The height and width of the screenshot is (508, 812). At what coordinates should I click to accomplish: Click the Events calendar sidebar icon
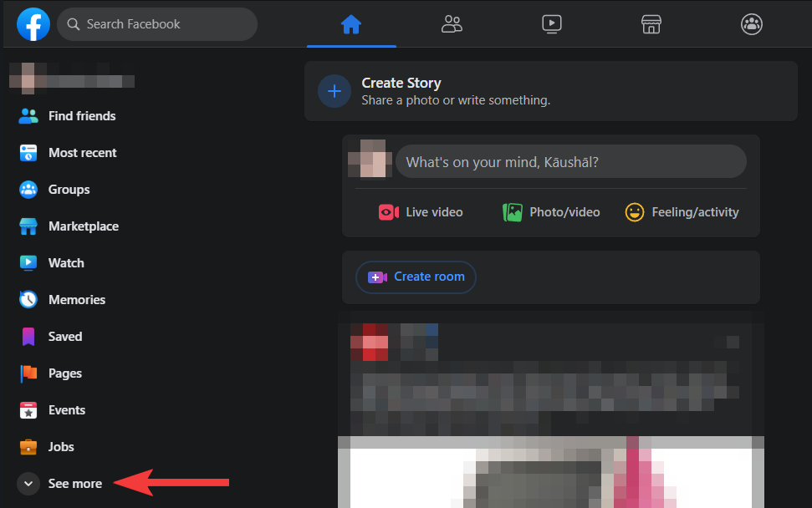point(28,409)
